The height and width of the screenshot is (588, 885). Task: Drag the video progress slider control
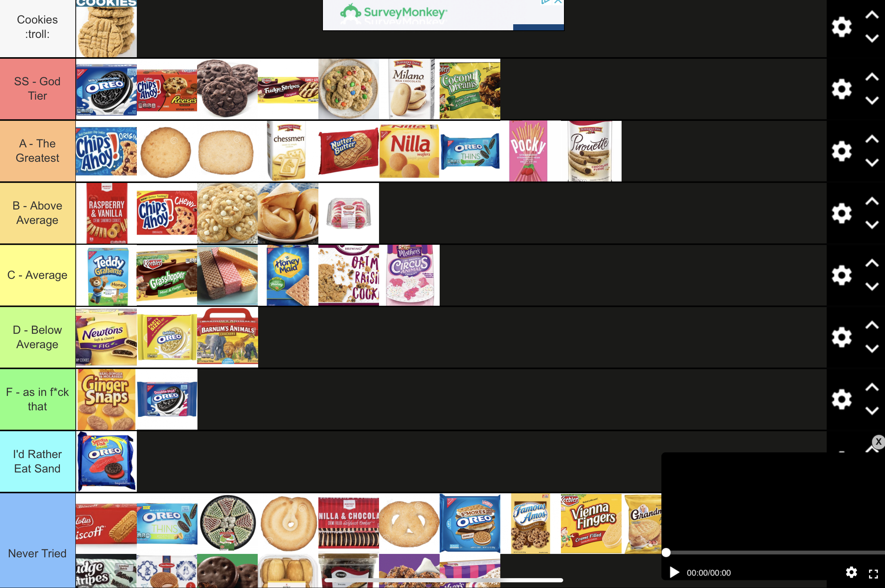[x=666, y=551]
